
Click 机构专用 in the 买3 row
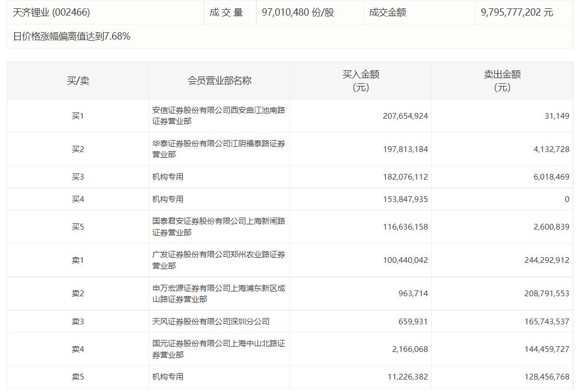tap(168, 177)
